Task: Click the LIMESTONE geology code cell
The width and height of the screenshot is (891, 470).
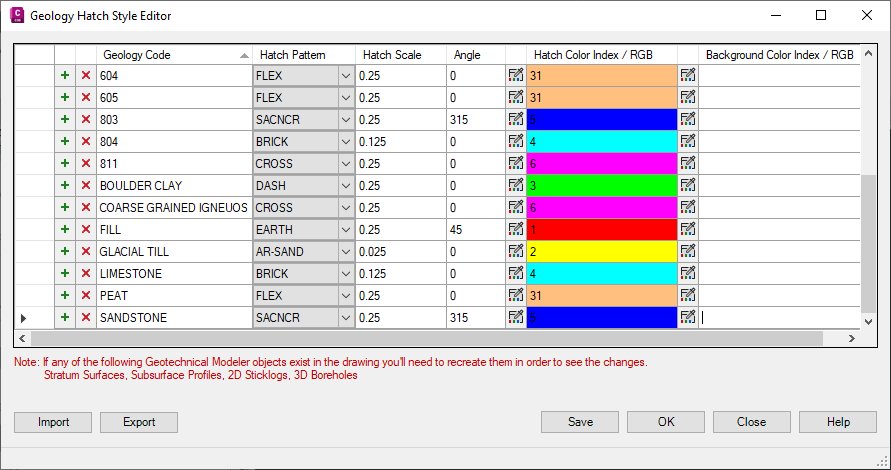Action: point(174,273)
